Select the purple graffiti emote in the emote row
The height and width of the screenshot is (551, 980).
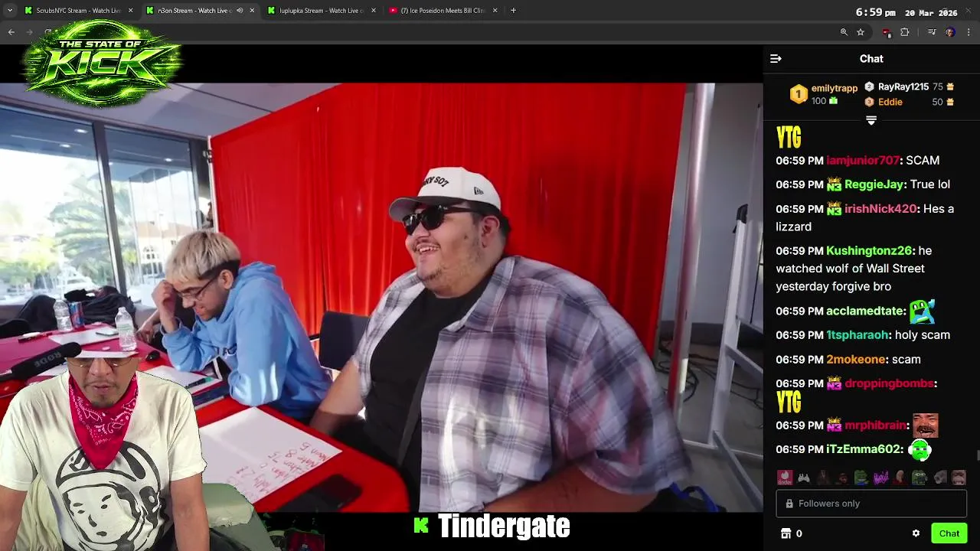[880, 478]
